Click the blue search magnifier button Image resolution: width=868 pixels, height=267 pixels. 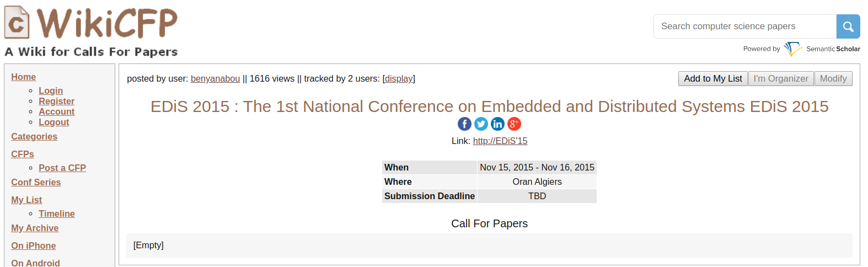click(x=848, y=26)
